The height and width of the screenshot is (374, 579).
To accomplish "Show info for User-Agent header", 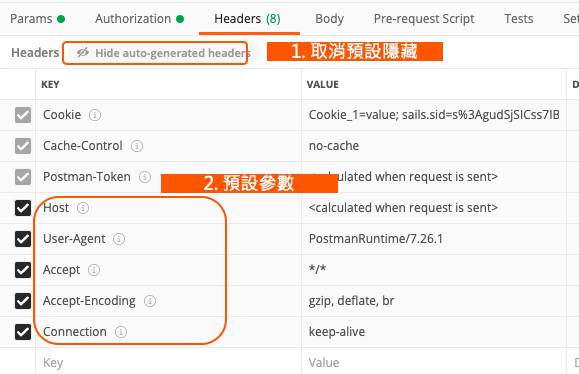I will 119,239.
